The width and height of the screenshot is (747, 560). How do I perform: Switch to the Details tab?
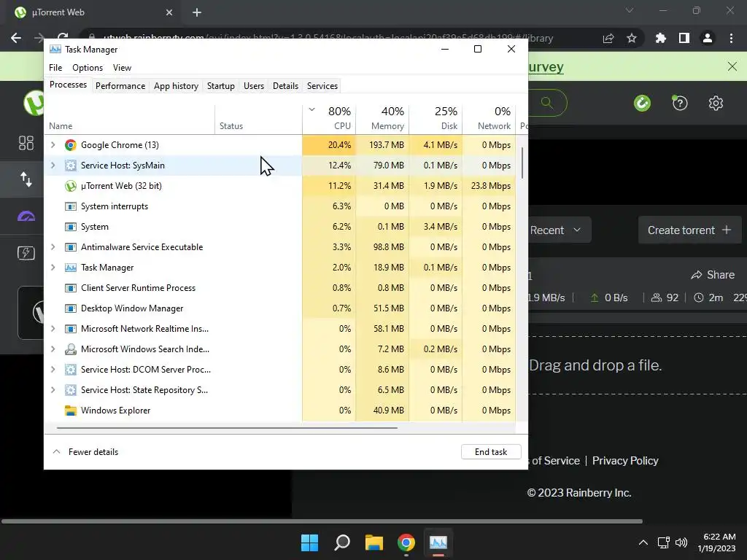point(285,86)
